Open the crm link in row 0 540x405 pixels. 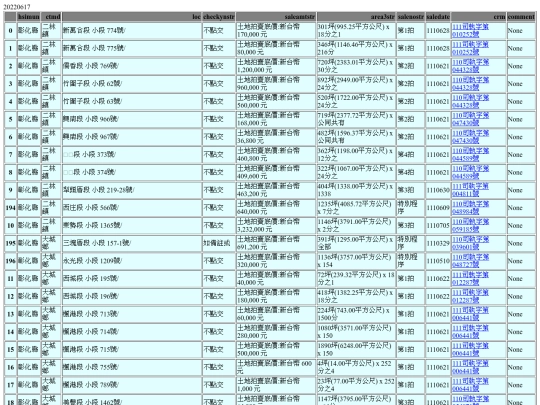(x=470, y=30)
